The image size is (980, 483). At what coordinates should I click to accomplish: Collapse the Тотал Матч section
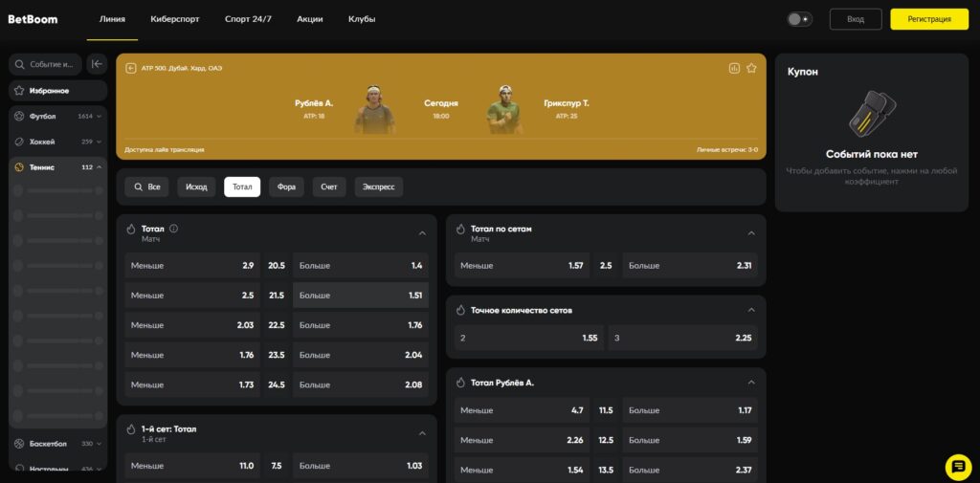click(x=422, y=232)
